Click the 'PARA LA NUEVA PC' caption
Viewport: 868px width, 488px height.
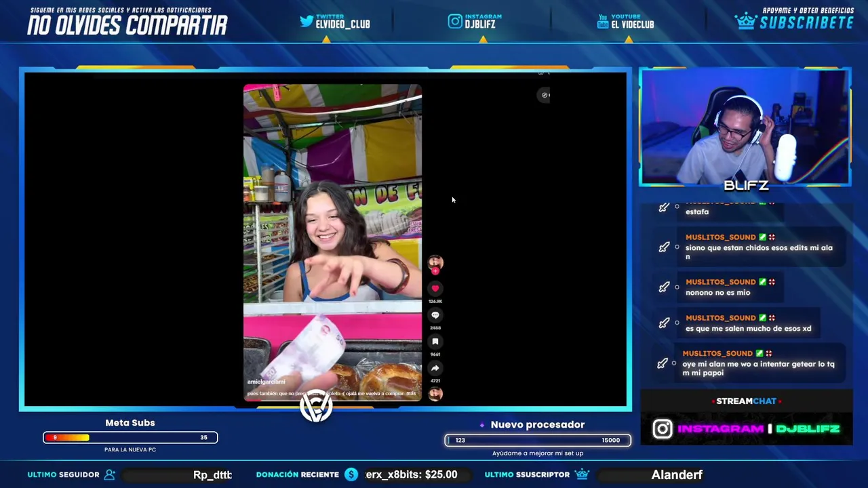pyautogui.click(x=130, y=450)
